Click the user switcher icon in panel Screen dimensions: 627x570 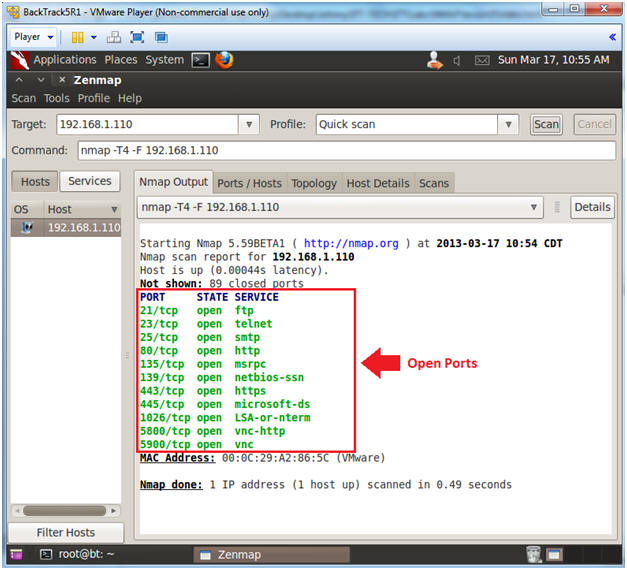tap(435, 60)
